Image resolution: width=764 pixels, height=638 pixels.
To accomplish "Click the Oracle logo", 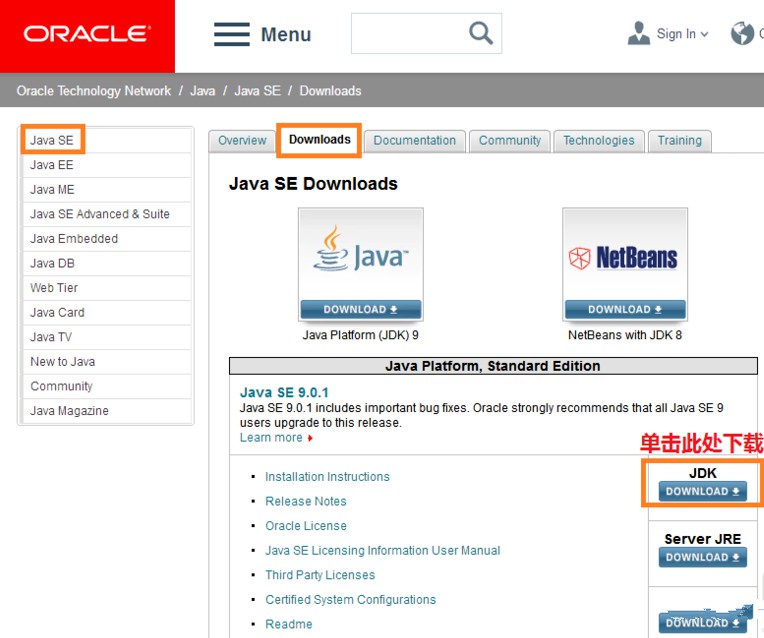I will [x=87, y=35].
